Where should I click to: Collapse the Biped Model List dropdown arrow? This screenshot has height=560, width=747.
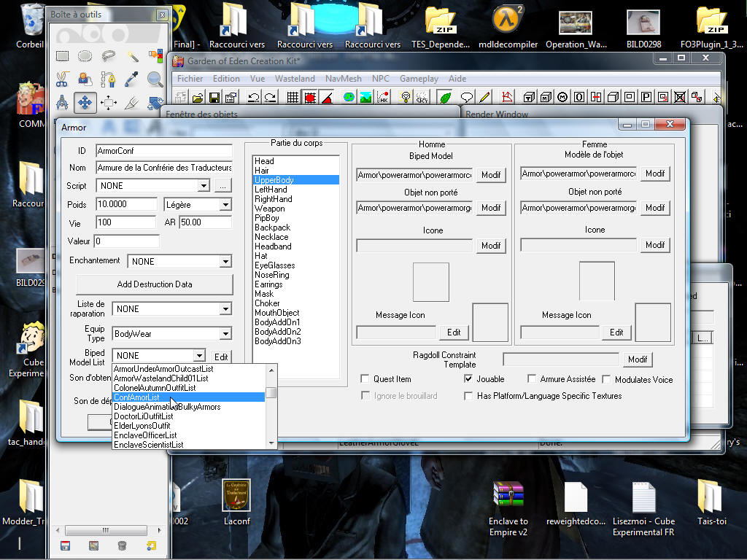point(199,356)
